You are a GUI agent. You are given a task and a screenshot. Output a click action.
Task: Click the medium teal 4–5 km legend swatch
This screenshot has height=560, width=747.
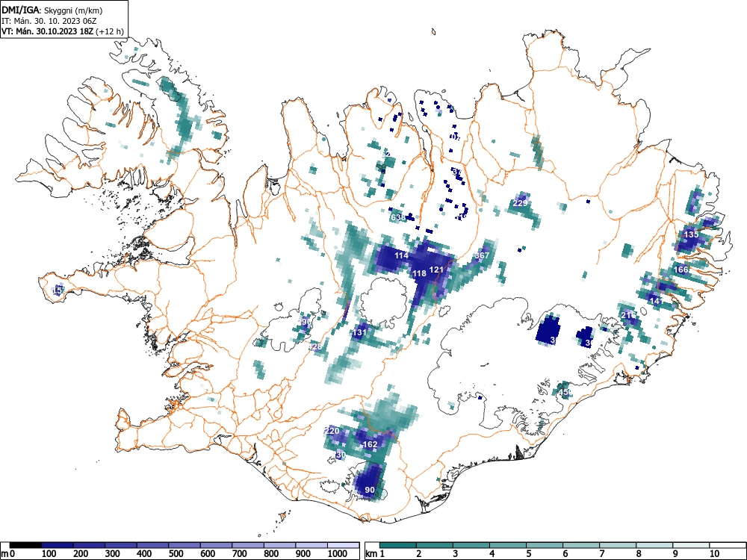[x=508, y=545]
